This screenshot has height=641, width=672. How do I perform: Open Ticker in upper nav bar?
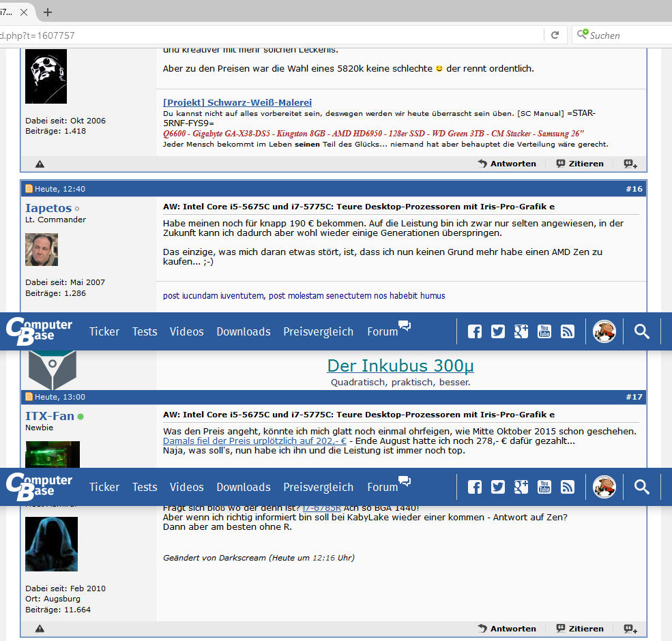point(104,331)
